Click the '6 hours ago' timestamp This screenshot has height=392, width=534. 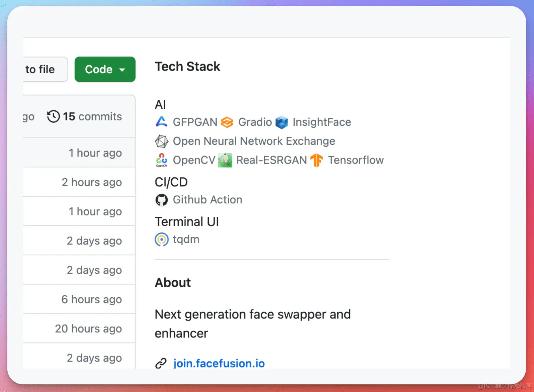pyautogui.click(x=92, y=299)
